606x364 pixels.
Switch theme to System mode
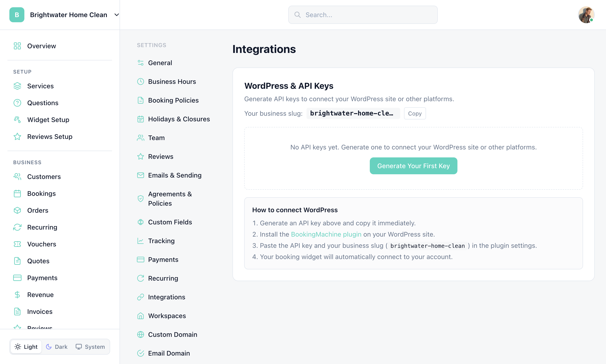tap(90, 347)
